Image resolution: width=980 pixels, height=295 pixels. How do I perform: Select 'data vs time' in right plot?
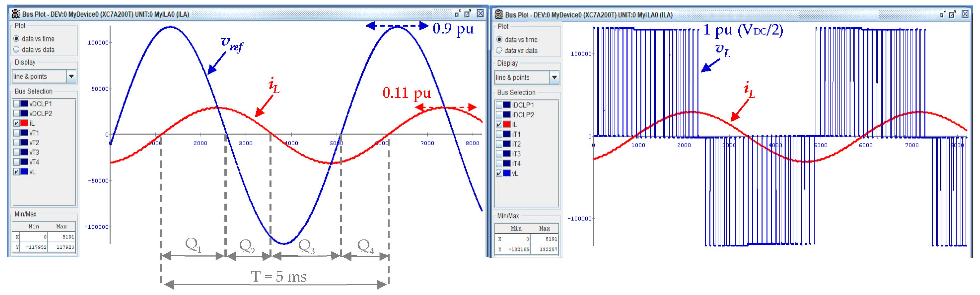499,39
